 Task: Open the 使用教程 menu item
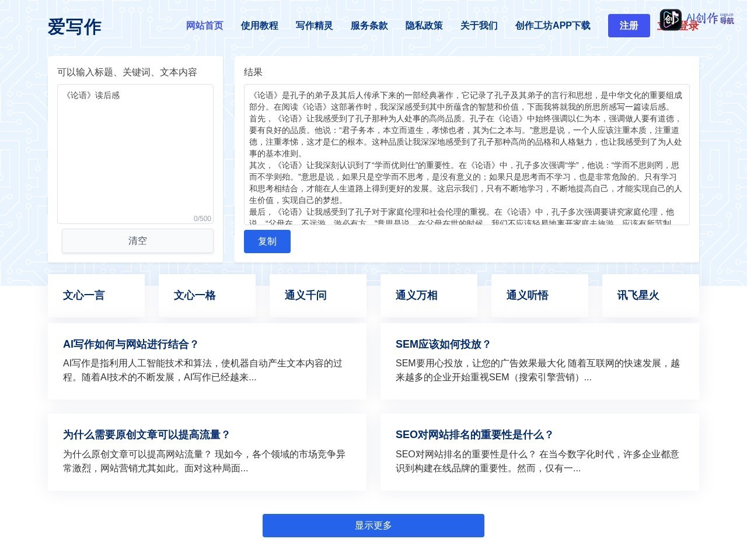pos(260,26)
